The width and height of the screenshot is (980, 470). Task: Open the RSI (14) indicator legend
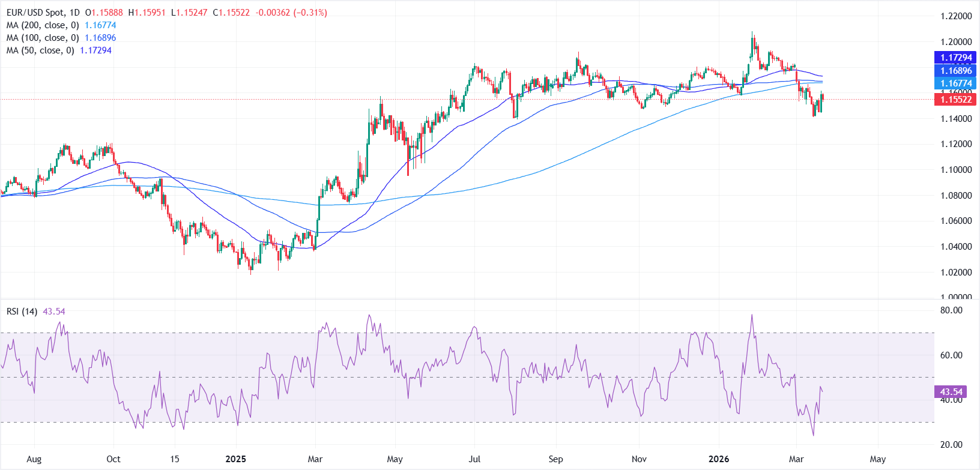[22, 312]
